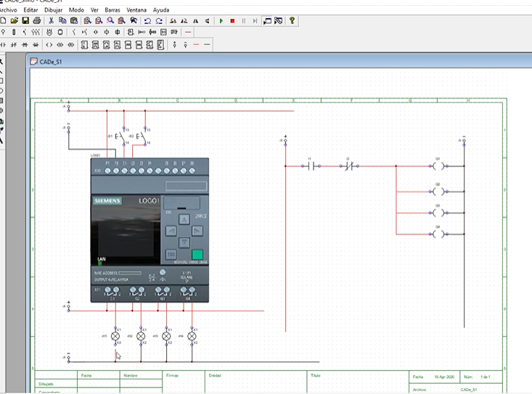The width and height of the screenshot is (532, 394).
Task: Click the red dash icon in second toolbar
Action: point(188,32)
